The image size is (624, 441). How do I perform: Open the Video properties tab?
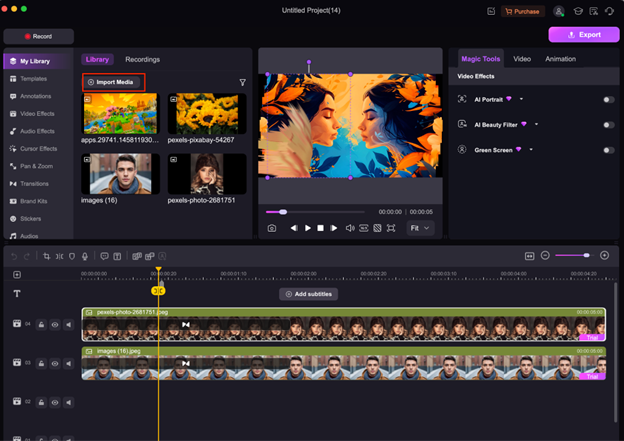(522, 59)
